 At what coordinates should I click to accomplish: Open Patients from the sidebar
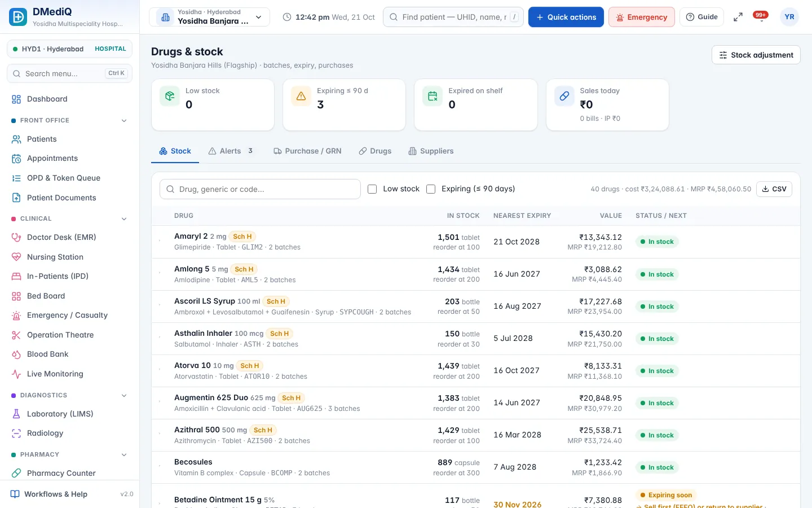tap(69, 139)
